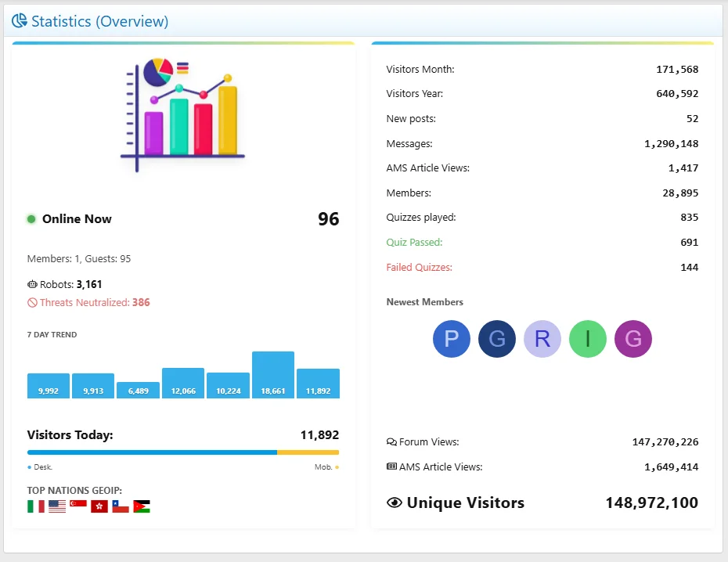
Task: Click the Threats Neutralized label
Action: pyautogui.click(x=84, y=302)
